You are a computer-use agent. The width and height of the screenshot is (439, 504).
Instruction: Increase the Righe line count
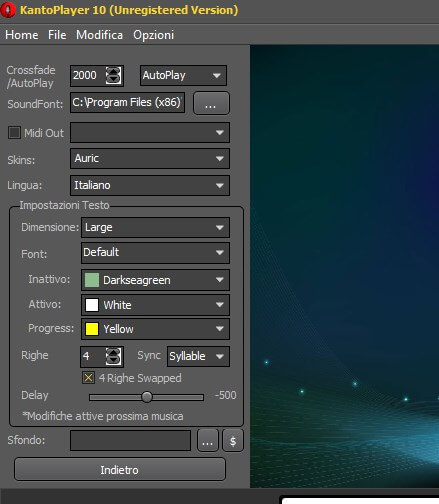point(113,352)
